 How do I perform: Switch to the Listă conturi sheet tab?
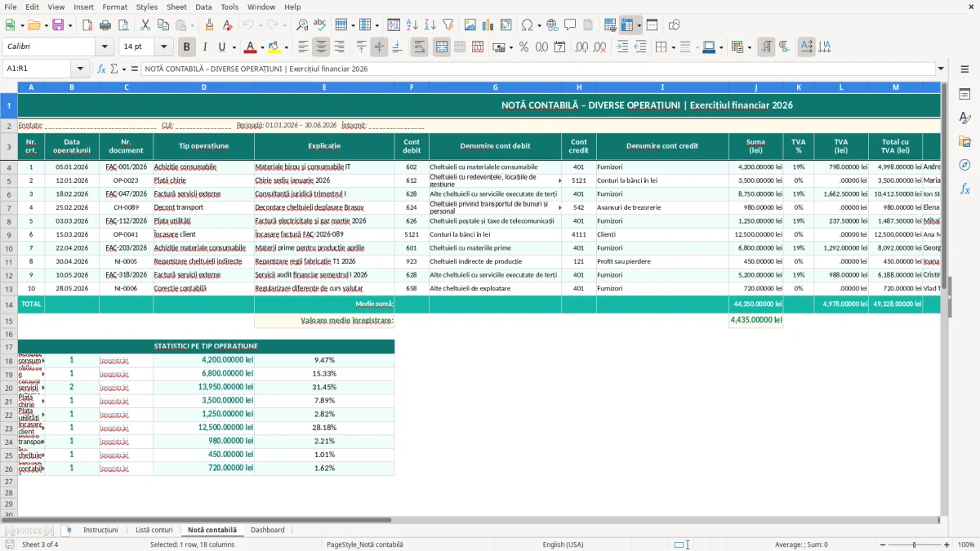pyautogui.click(x=154, y=530)
